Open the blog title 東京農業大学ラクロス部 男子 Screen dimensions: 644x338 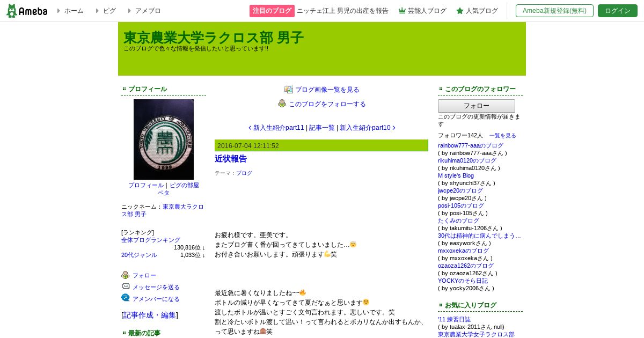click(x=214, y=38)
